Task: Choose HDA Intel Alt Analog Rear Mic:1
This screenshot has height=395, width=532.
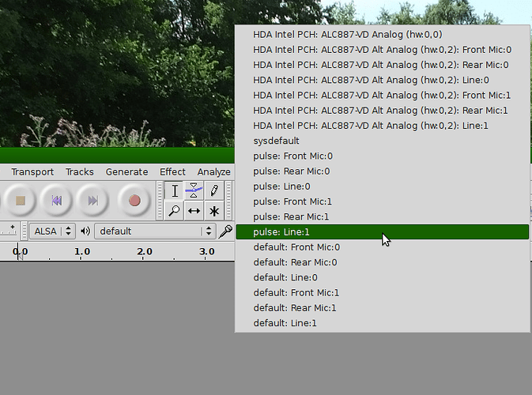Action: (x=382, y=111)
